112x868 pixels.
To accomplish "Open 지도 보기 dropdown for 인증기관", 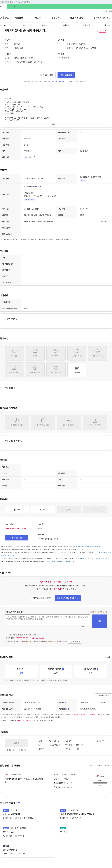I will click(104, 703).
